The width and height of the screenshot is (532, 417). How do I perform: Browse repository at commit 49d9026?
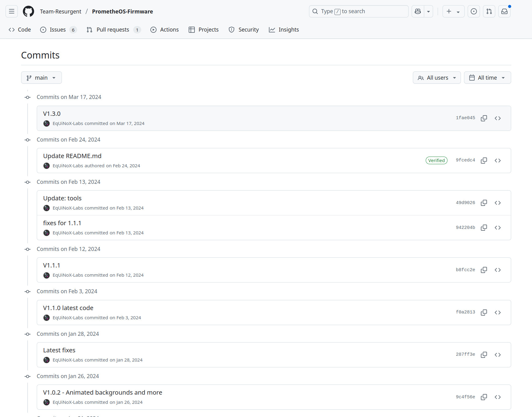coord(498,203)
